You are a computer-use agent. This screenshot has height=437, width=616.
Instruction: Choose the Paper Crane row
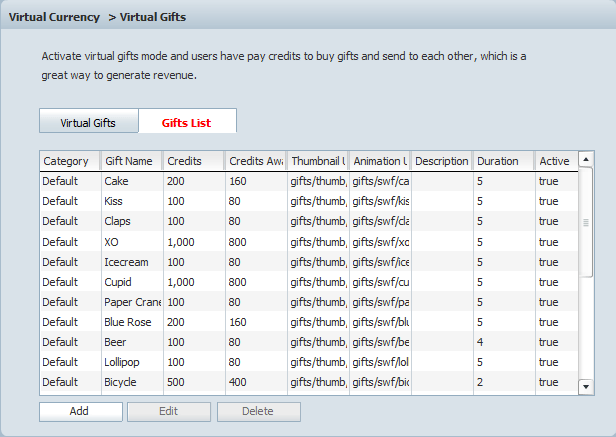tap(130, 302)
